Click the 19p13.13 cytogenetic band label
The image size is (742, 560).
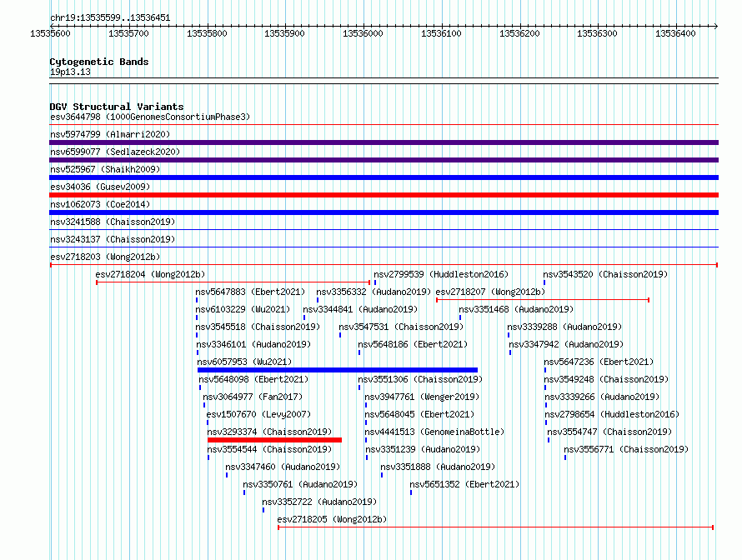pos(70,72)
